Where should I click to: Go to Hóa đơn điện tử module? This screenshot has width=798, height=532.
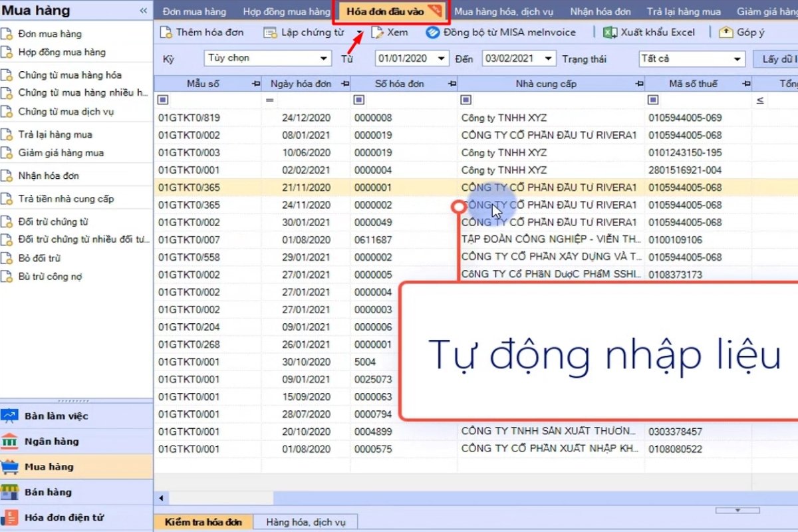pyautogui.click(x=76, y=517)
